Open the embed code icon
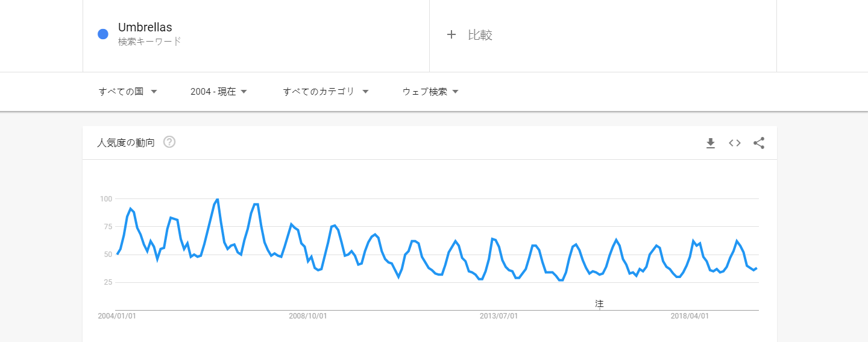The height and width of the screenshot is (342, 868). [x=735, y=143]
